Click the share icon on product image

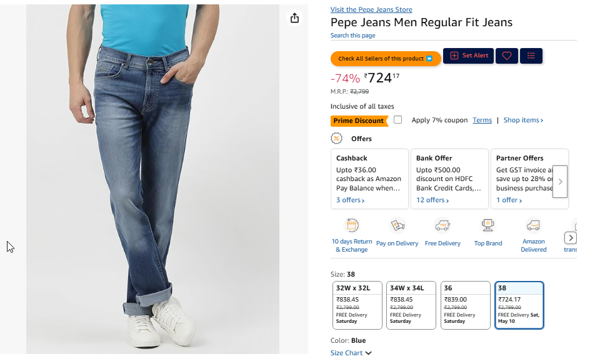coord(295,18)
